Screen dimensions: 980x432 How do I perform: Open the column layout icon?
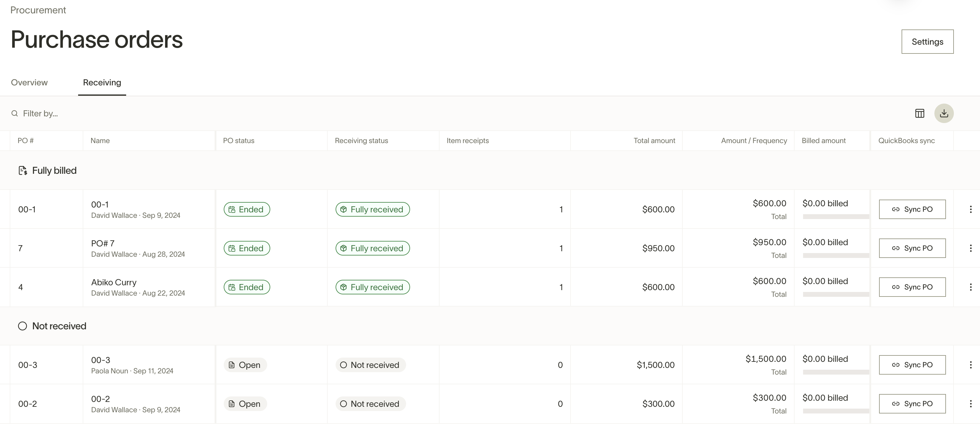[x=920, y=113]
